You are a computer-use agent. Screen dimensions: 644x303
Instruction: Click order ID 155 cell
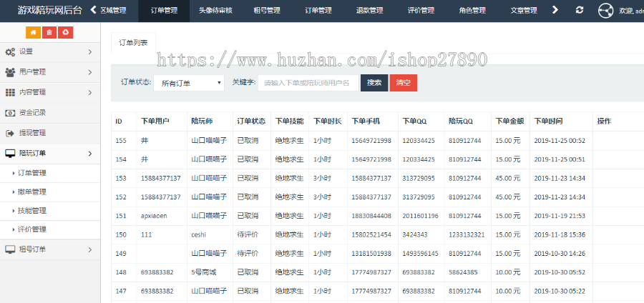[x=121, y=141]
